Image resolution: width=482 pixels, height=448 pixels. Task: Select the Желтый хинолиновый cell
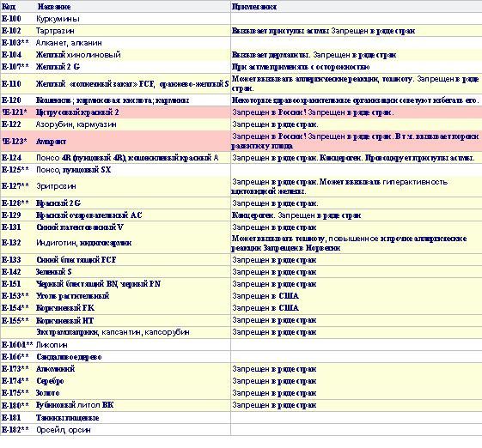(78, 55)
